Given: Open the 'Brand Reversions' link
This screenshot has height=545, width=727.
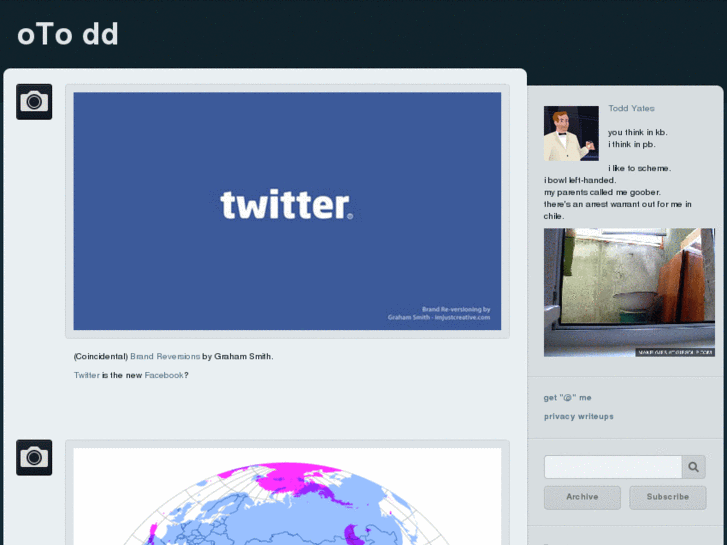Looking at the screenshot, I should (x=165, y=356).
